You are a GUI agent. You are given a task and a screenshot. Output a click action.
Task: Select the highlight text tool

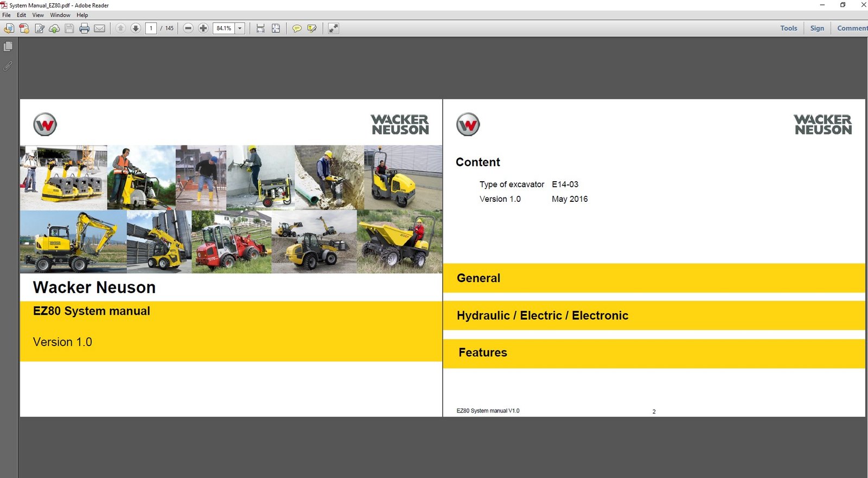312,28
